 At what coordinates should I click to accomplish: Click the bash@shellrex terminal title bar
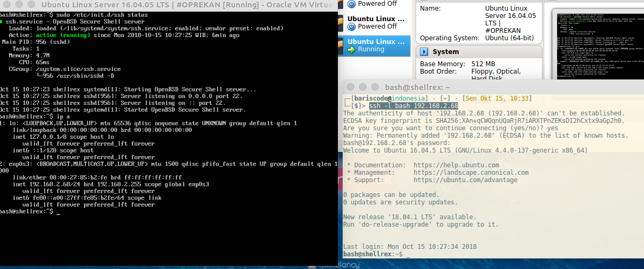pos(493,87)
